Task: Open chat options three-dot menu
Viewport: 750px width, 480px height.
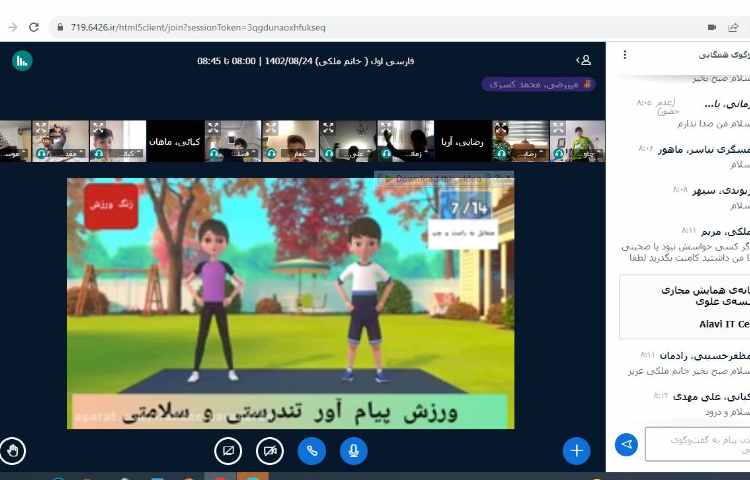Action: pos(625,55)
